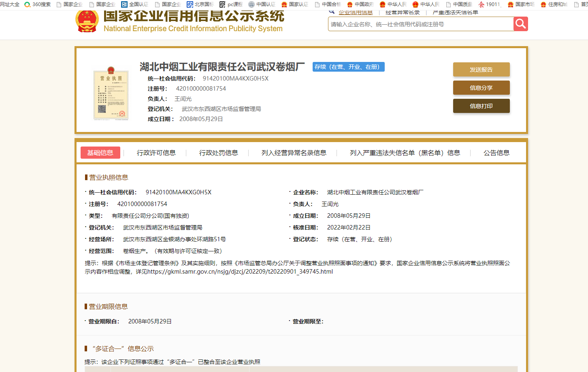Click the 存续（在营、开业、在册）status badge
Image resolution: width=588 pixels, height=372 pixels.
(349, 67)
